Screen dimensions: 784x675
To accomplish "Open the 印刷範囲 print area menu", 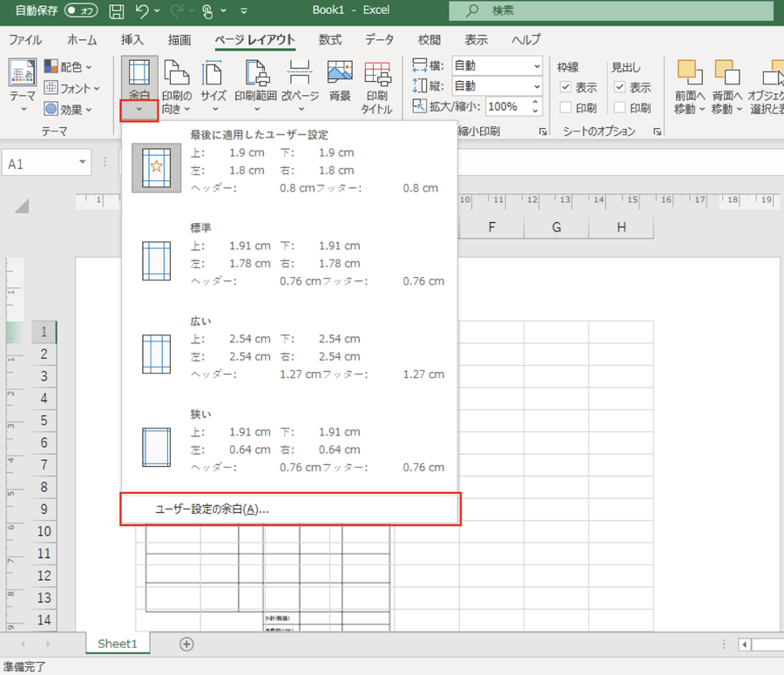I will (255, 86).
